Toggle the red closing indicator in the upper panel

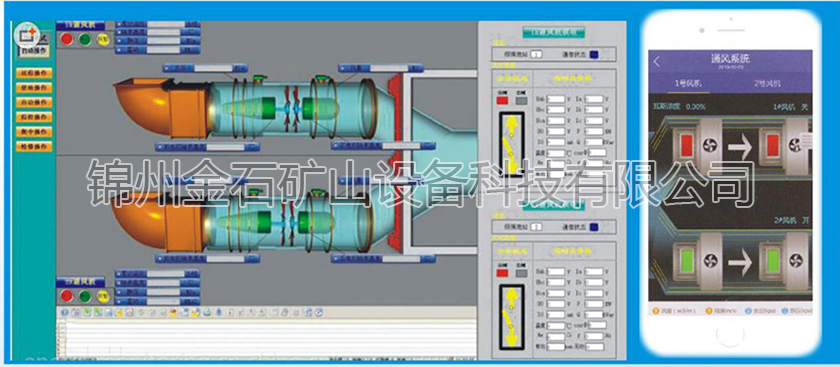[x=502, y=100]
